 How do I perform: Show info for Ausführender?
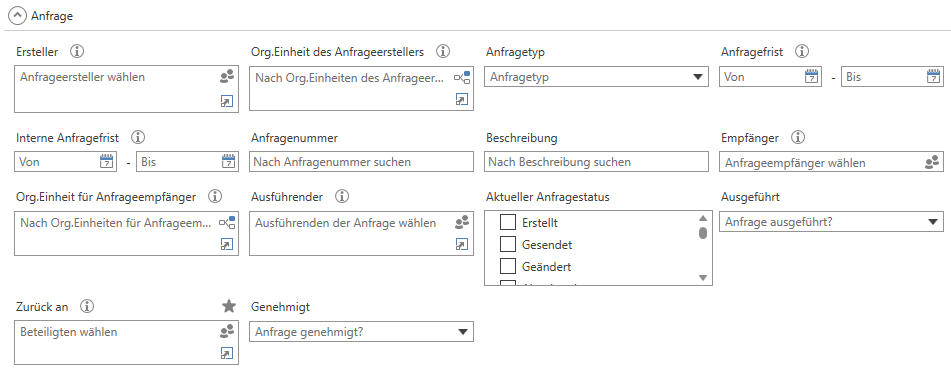pyautogui.click(x=342, y=197)
